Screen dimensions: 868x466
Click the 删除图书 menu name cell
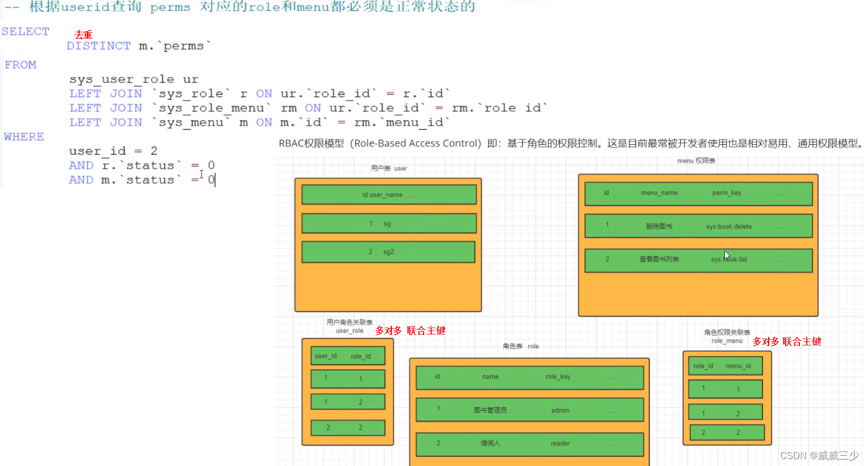point(659,226)
